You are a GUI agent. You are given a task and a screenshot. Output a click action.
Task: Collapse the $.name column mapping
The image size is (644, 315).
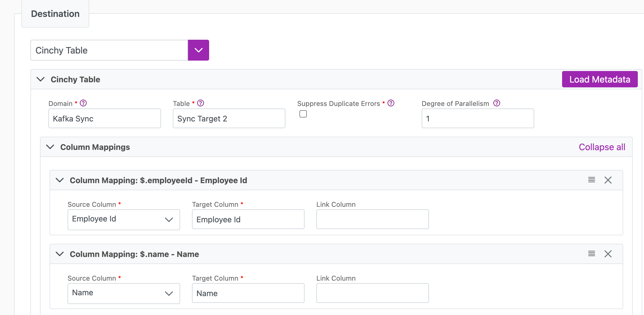(x=60, y=254)
